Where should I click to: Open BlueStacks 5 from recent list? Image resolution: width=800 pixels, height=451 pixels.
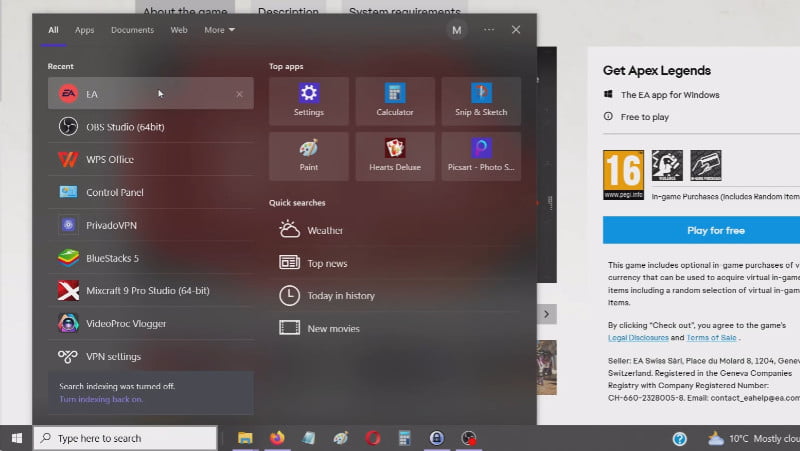pyautogui.click(x=151, y=258)
